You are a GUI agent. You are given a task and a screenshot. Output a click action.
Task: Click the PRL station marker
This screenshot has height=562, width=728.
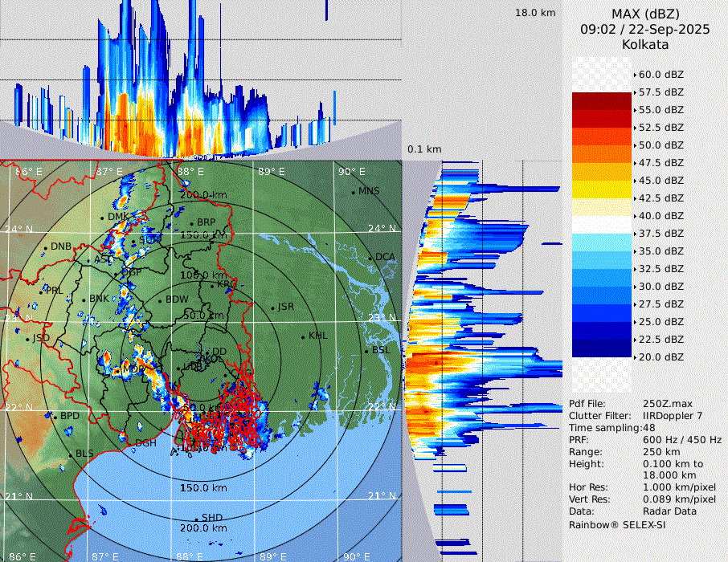coord(42,291)
